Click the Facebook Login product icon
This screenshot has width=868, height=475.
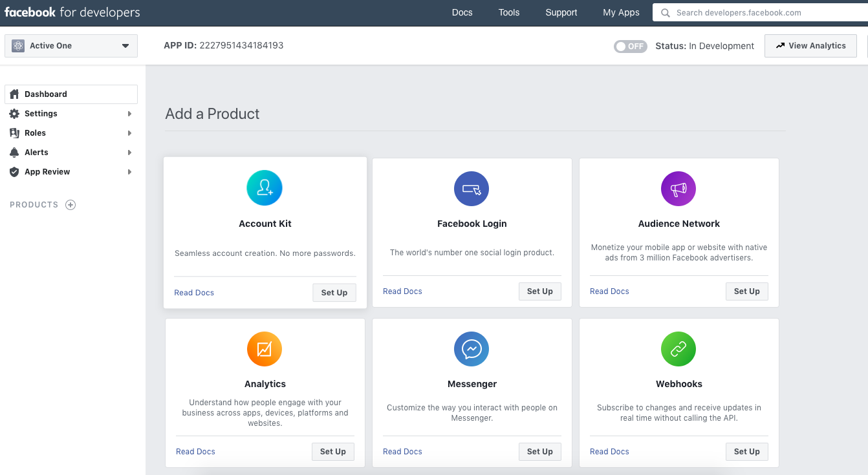(x=472, y=189)
